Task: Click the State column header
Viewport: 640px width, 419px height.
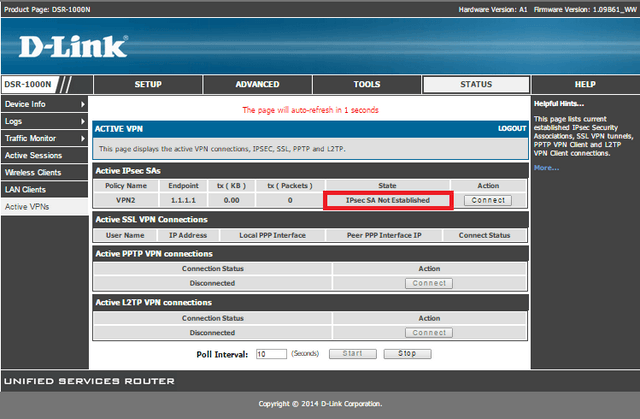Action: pos(387,186)
